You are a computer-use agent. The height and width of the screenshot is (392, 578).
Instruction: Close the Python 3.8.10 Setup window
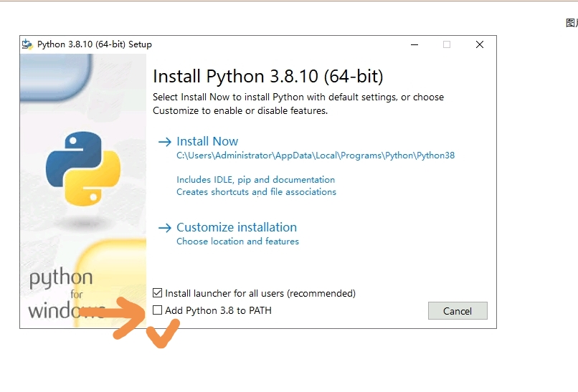479,44
